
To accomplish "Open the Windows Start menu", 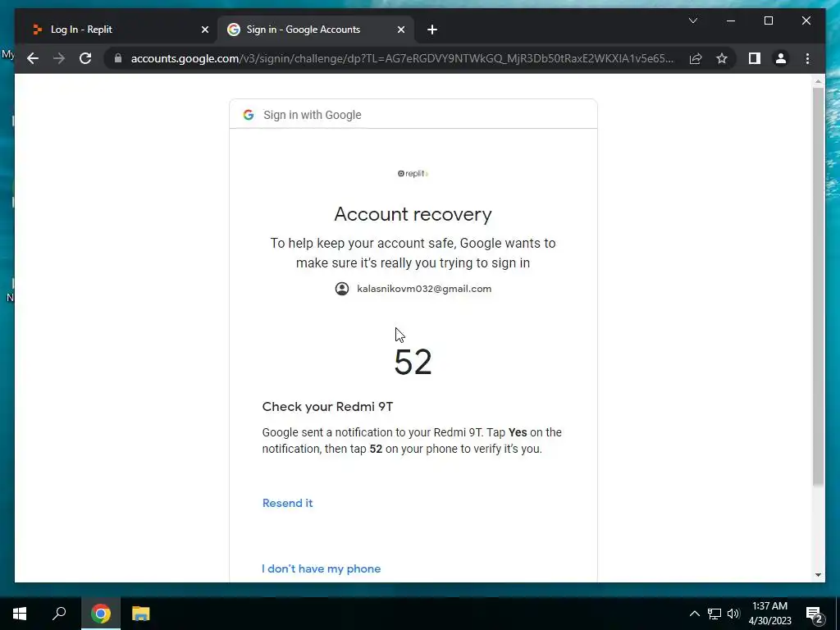I will pos(20,614).
